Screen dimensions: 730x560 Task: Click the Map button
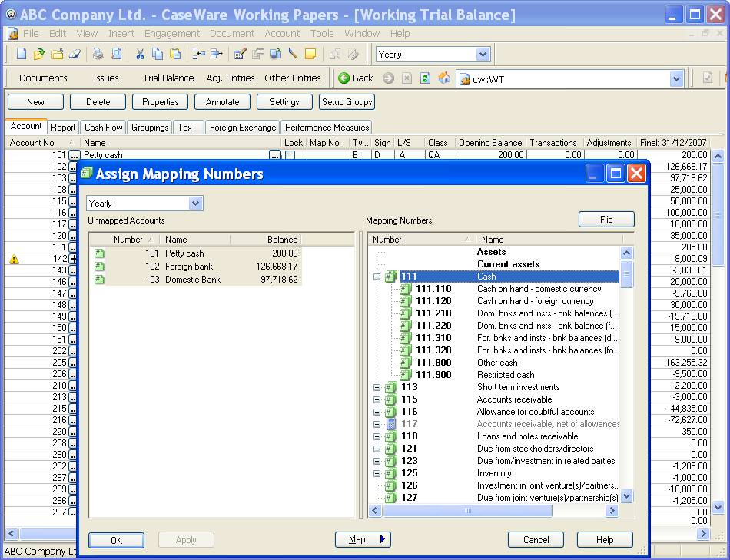tap(363, 539)
